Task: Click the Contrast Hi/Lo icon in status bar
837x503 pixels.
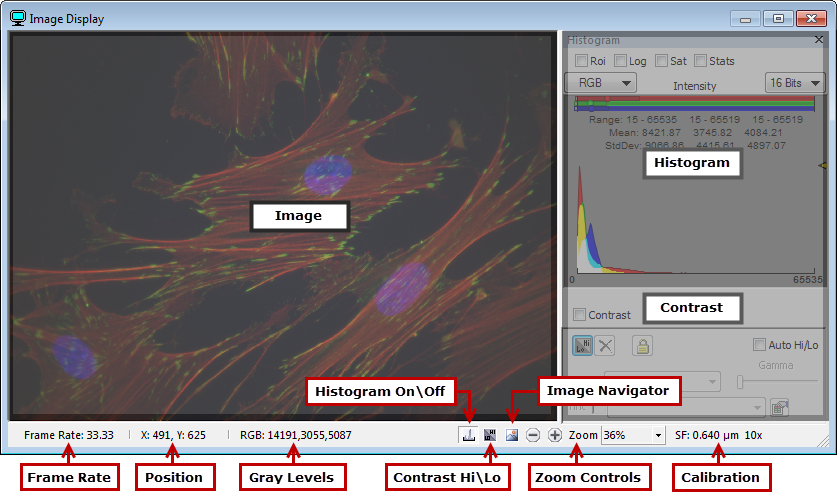Action: click(490, 435)
